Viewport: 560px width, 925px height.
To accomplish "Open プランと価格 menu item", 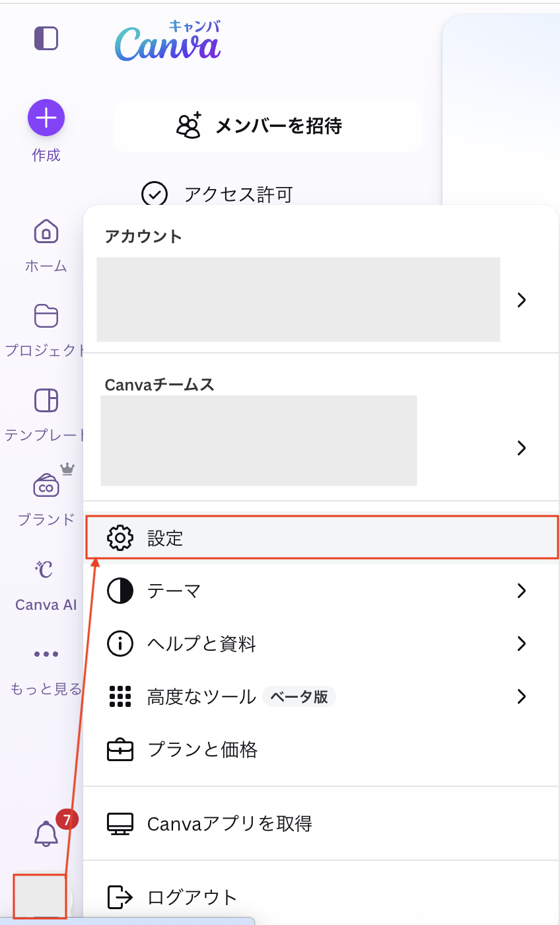I will [321, 749].
